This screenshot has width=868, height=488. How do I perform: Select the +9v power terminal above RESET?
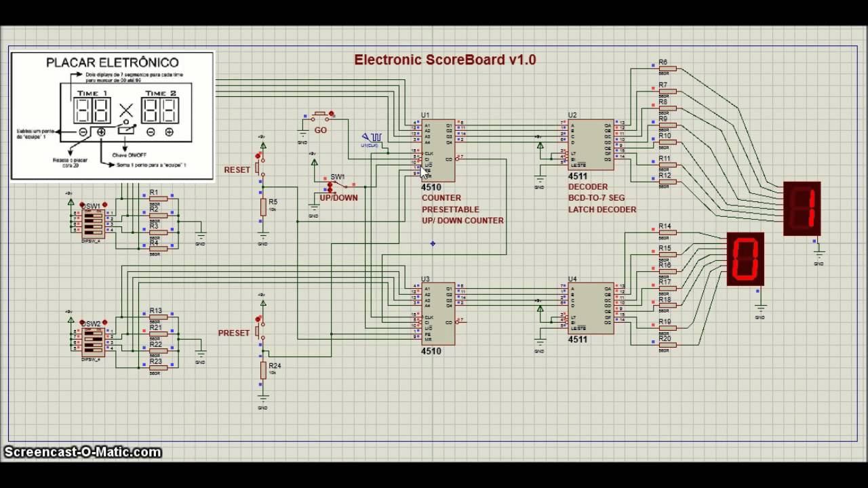click(x=263, y=142)
